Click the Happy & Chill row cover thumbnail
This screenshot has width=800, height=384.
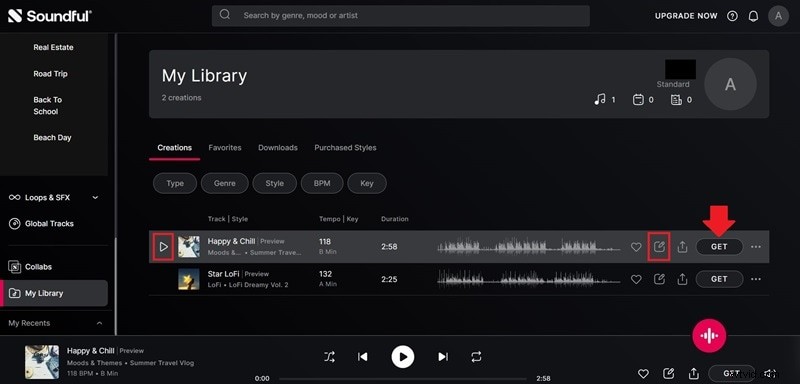[x=189, y=247]
